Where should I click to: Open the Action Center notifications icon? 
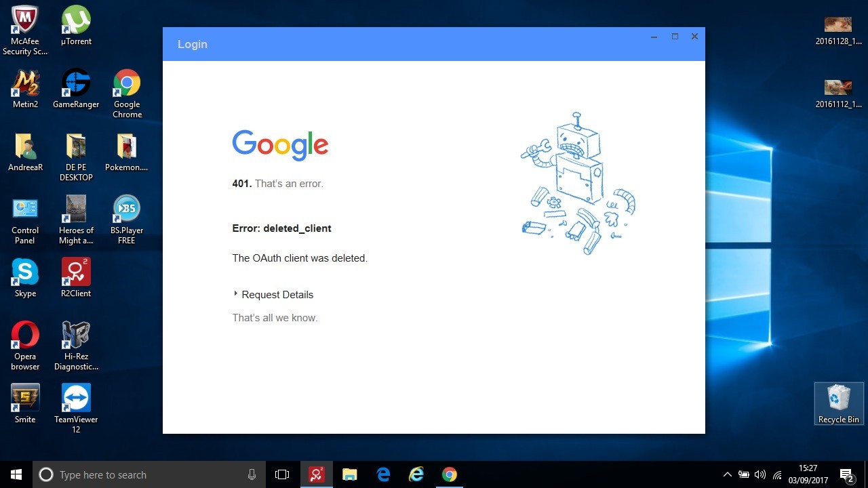tap(846, 474)
